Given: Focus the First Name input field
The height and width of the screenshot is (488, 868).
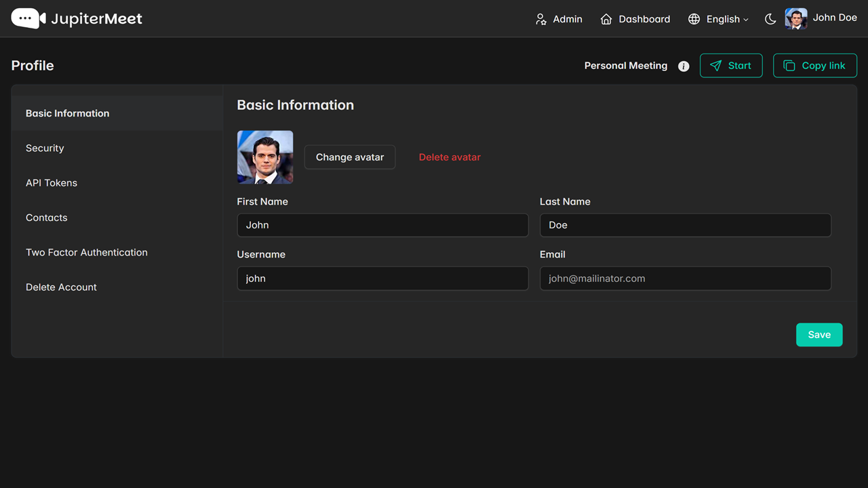Looking at the screenshot, I should [382, 225].
